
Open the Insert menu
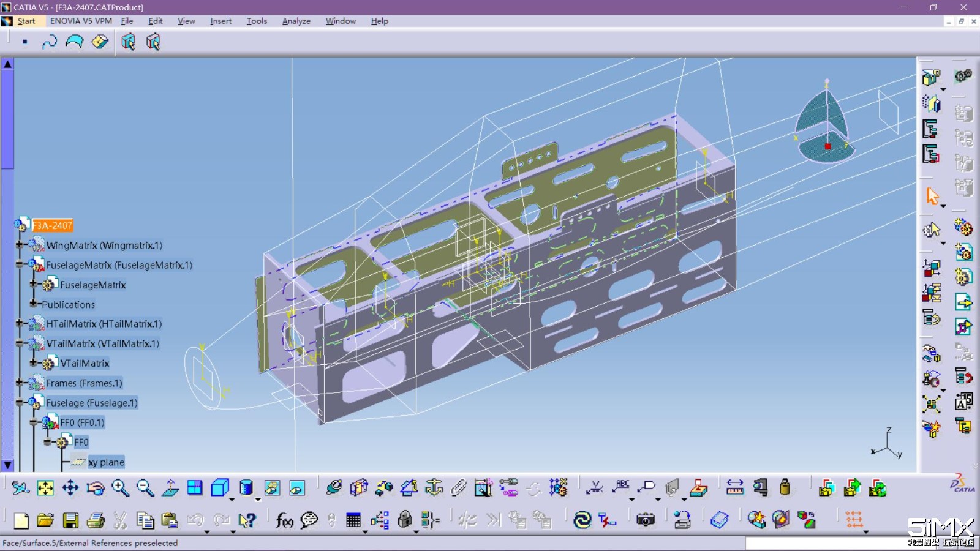[221, 21]
